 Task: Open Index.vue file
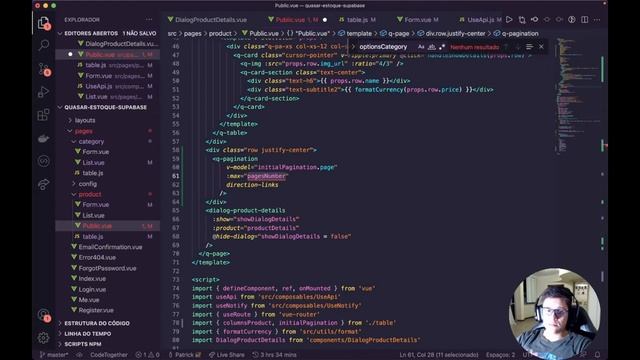pyautogui.click(x=92, y=279)
